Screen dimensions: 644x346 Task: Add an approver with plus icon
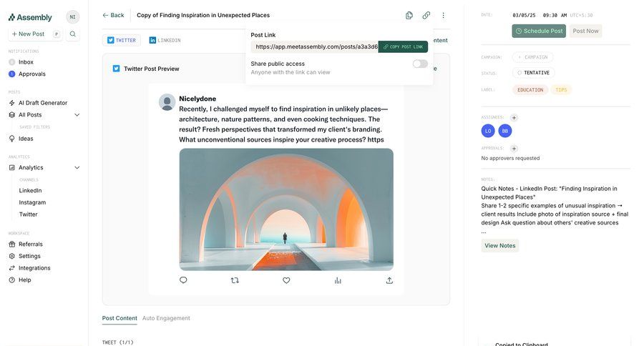click(x=514, y=149)
